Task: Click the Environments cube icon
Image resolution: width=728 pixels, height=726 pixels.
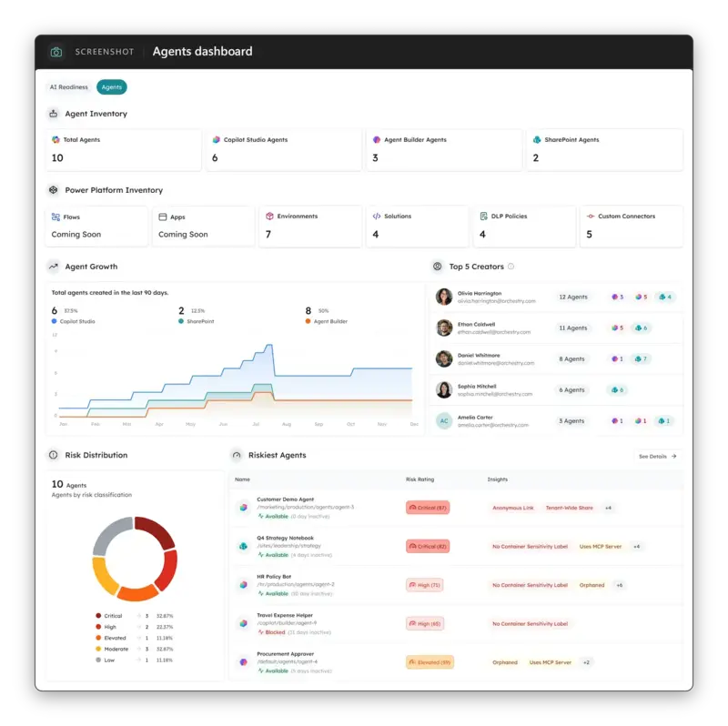Action: 269,217
